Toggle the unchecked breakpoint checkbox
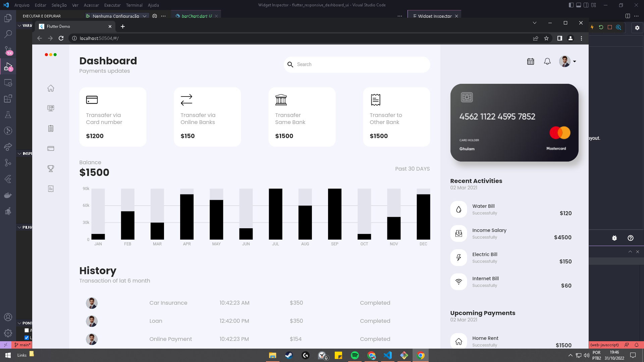The width and height of the screenshot is (644, 362). 27,330
